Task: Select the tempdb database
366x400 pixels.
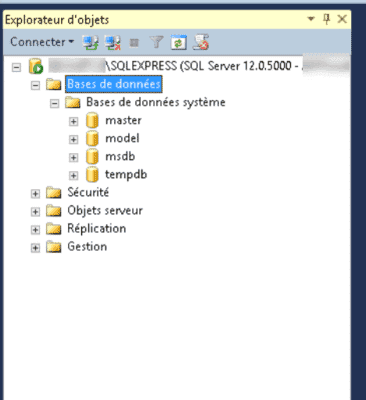Action: (x=126, y=174)
